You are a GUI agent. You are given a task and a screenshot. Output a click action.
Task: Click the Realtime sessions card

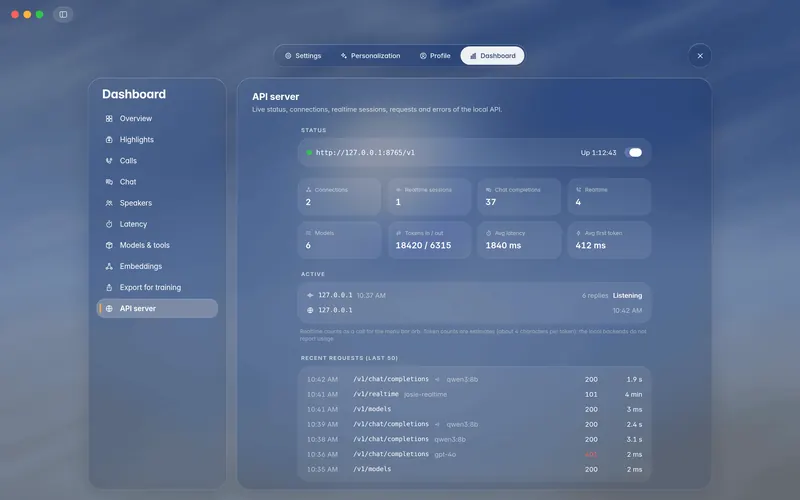[x=429, y=196]
